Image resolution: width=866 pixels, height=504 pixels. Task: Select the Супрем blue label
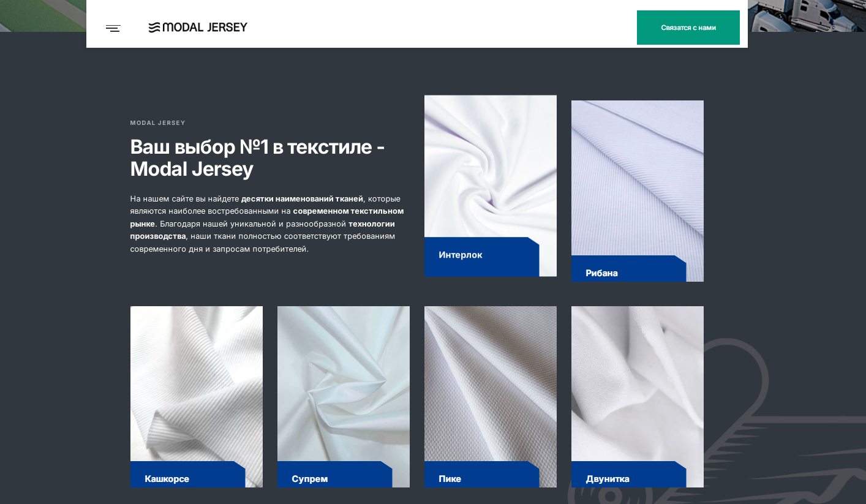(335, 475)
